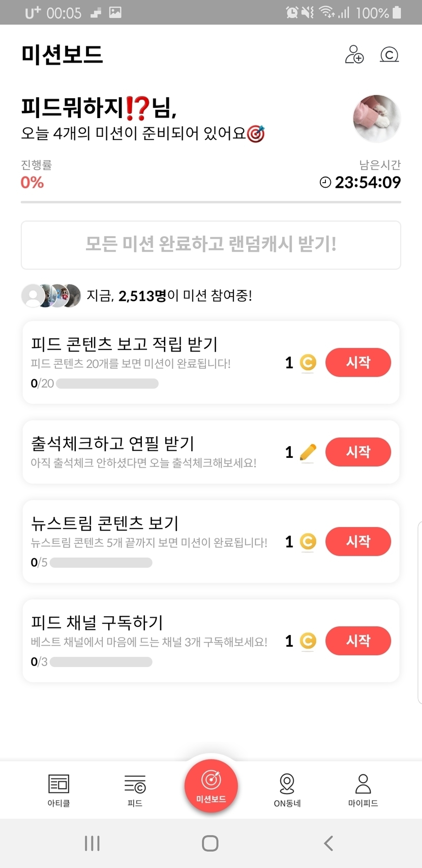Tap the add friend icon

click(354, 54)
